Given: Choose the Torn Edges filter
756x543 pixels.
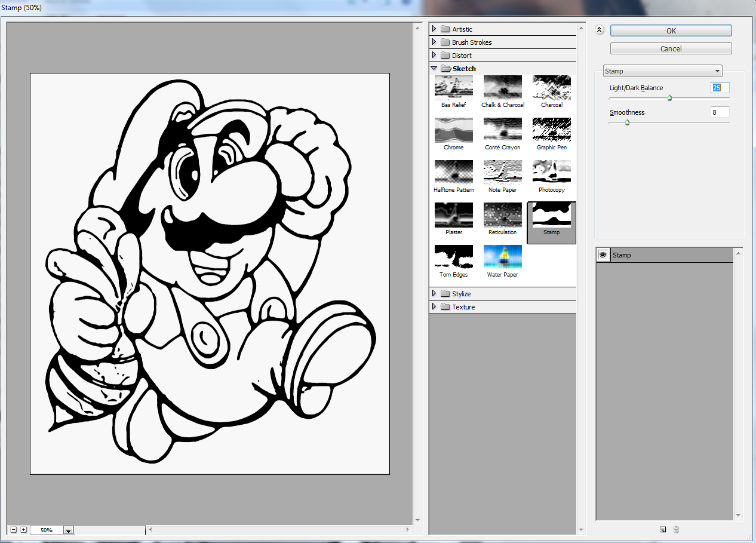Looking at the screenshot, I should click(453, 257).
